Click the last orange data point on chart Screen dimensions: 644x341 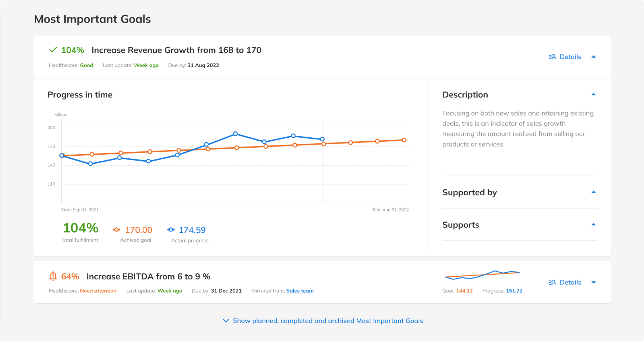coord(404,140)
